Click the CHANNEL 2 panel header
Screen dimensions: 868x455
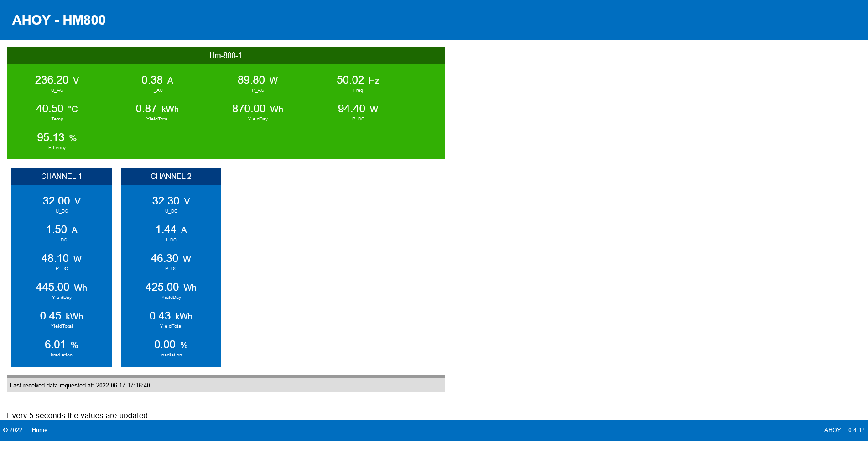click(x=171, y=177)
